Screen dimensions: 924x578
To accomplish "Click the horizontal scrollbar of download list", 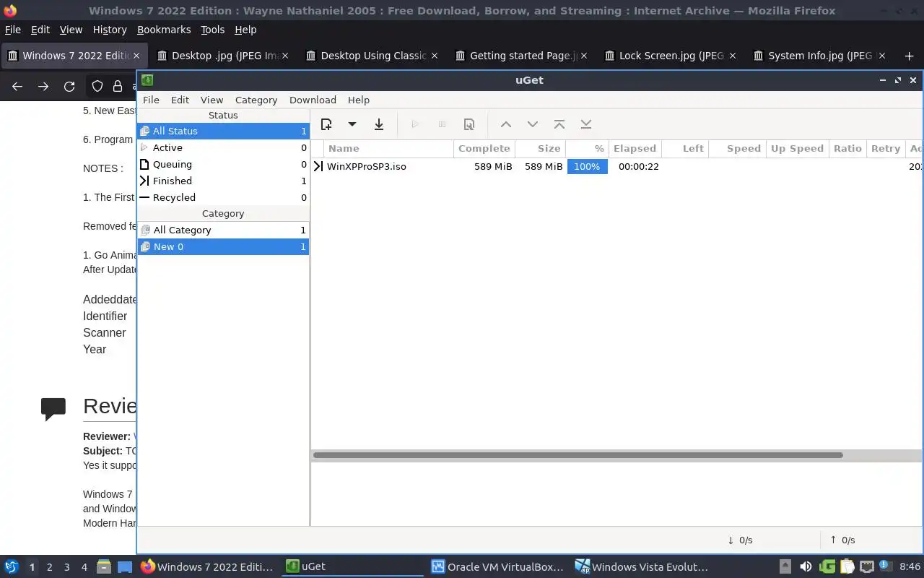I will (x=577, y=455).
